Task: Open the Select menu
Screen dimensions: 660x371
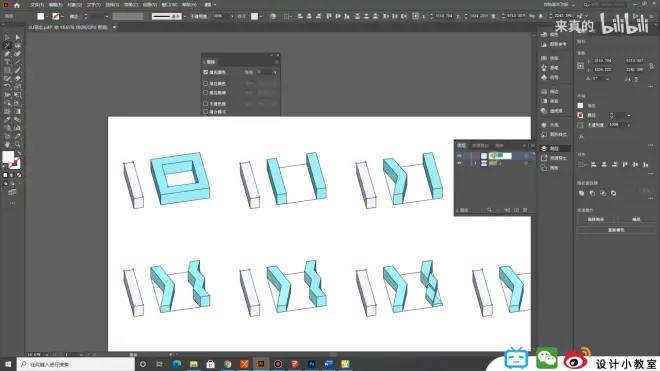Action: 112,5
